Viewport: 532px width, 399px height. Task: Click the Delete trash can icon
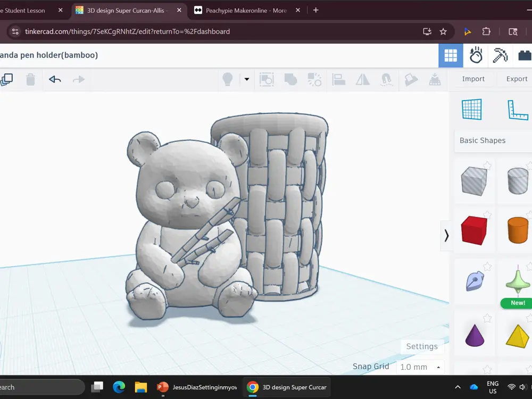(30, 79)
